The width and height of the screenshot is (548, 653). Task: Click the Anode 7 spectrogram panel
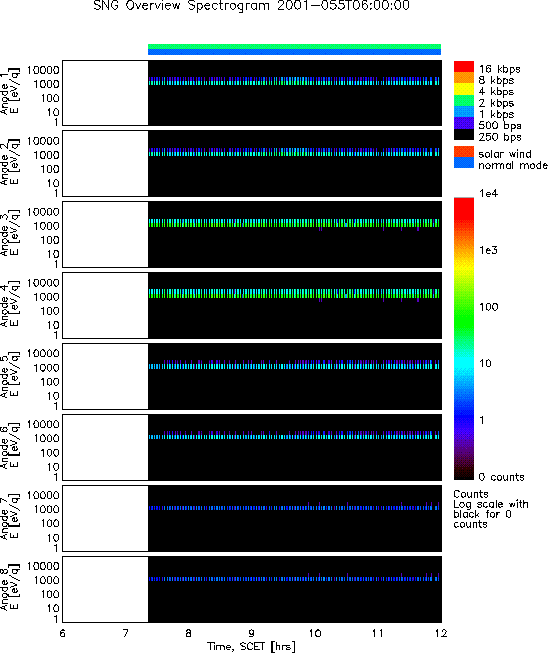pos(252,518)
